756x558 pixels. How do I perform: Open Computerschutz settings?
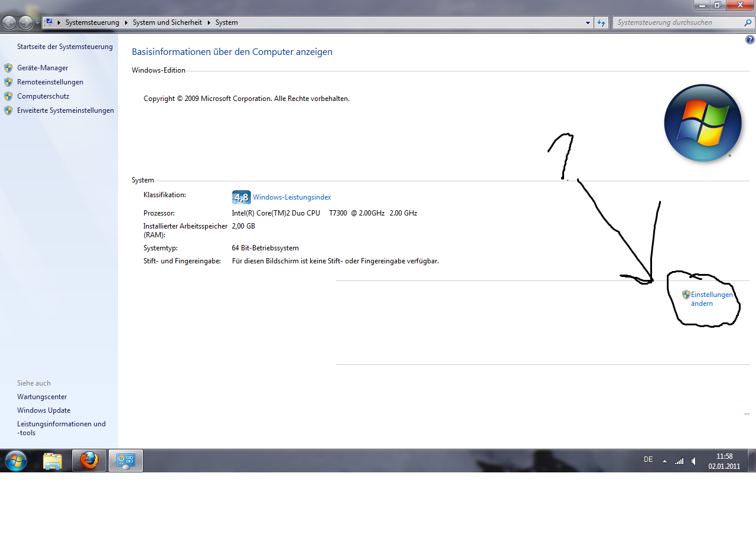click(x=43, y=96)
